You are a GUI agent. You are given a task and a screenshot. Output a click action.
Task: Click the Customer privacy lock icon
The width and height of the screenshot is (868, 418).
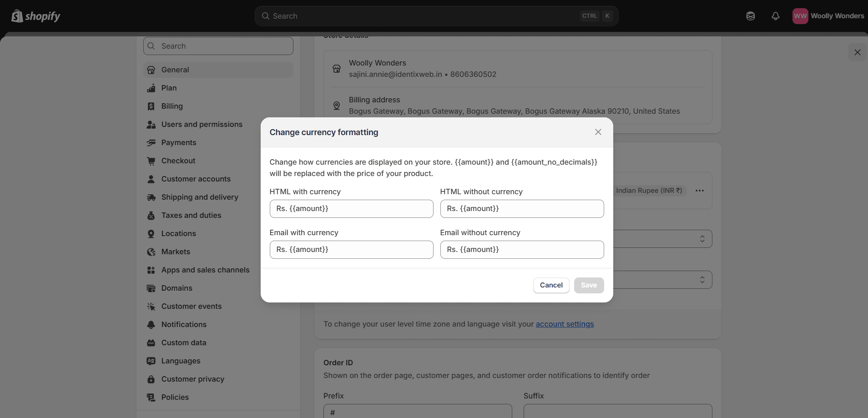[x=151, y=379]
